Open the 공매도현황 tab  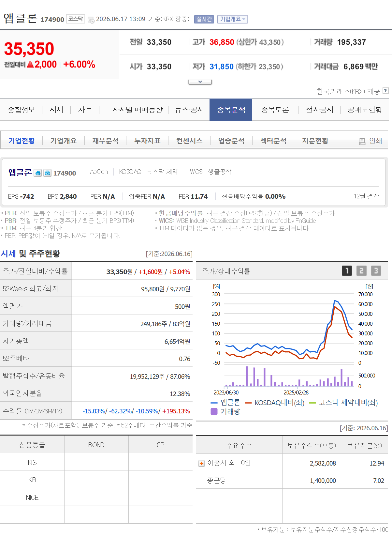coord(365,110)
